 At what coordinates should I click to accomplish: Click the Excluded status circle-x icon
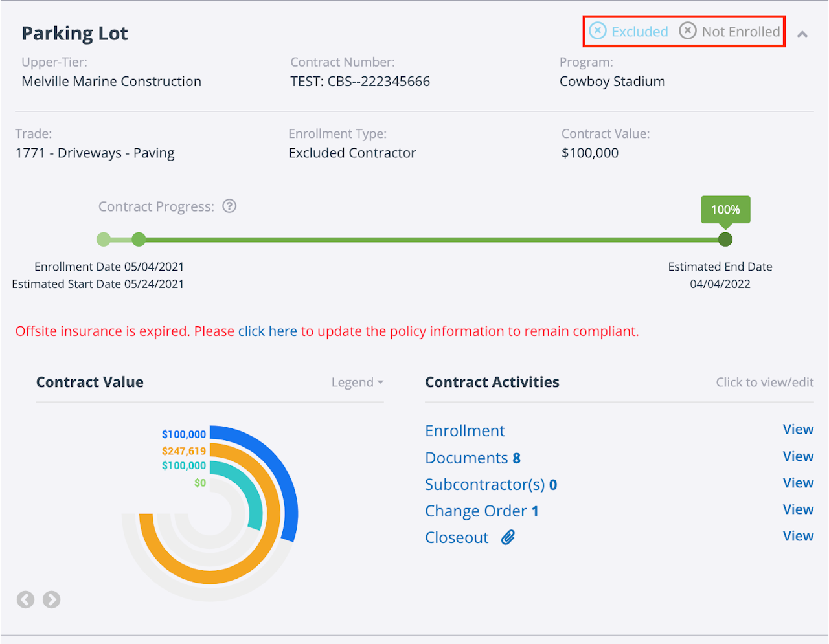click(x=598, y=31)
